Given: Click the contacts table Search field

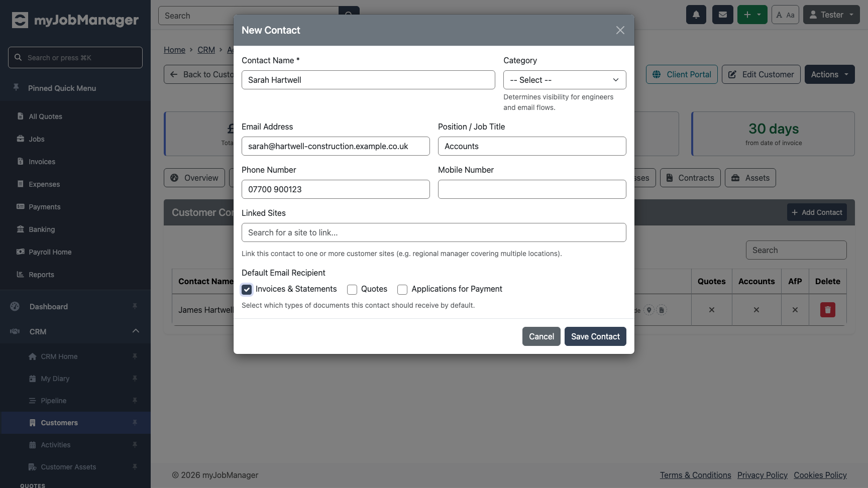Looking at the screenshot, I should point(796,250).
